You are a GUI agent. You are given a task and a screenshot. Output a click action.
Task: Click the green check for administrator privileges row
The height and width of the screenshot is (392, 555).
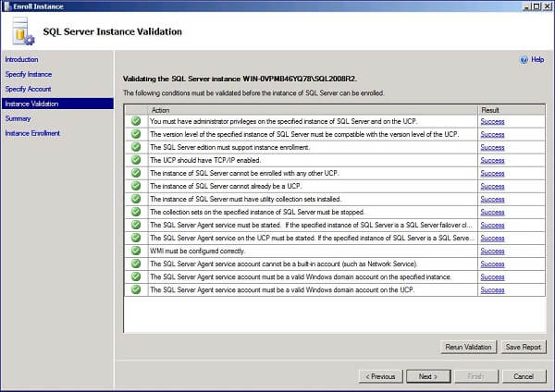point(136,121)
